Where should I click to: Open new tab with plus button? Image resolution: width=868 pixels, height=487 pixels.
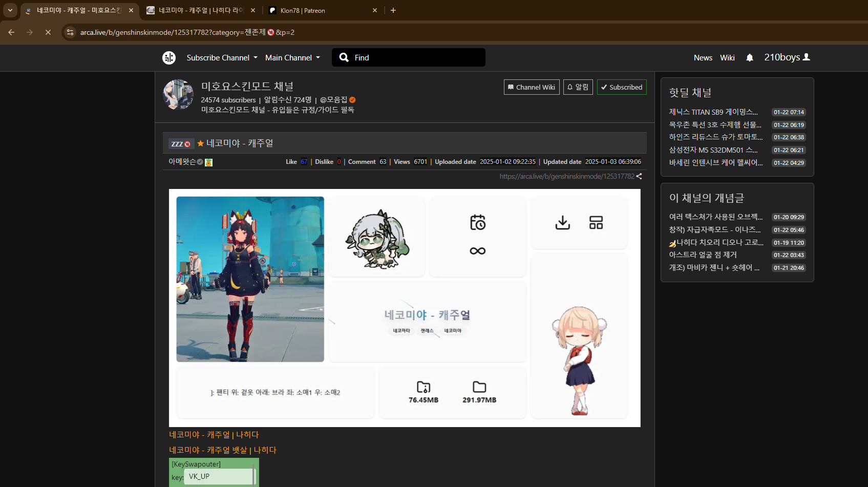click(x=393, y=10)
